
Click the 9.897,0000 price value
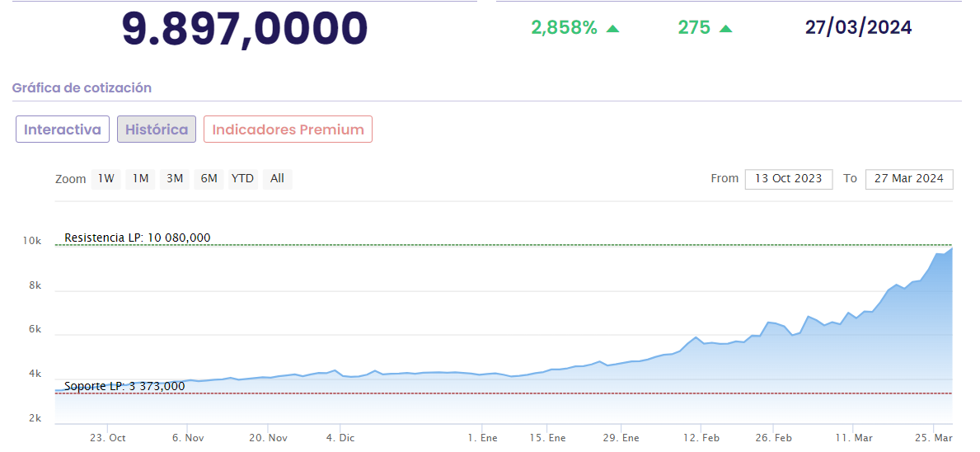click(x=245, y=29)
